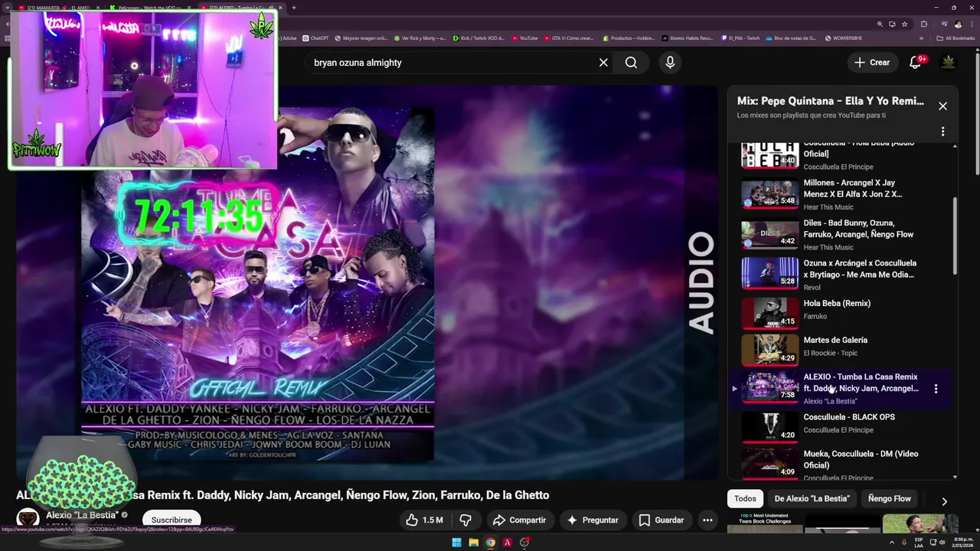The width and height of the screenshot is (980, 551).
Task: Open the account avatar menu
Action: [x=948, y=63]
